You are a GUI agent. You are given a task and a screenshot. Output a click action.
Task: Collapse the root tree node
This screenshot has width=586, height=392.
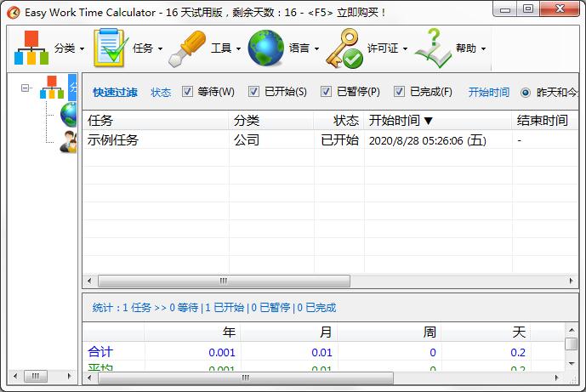[25, 88]
